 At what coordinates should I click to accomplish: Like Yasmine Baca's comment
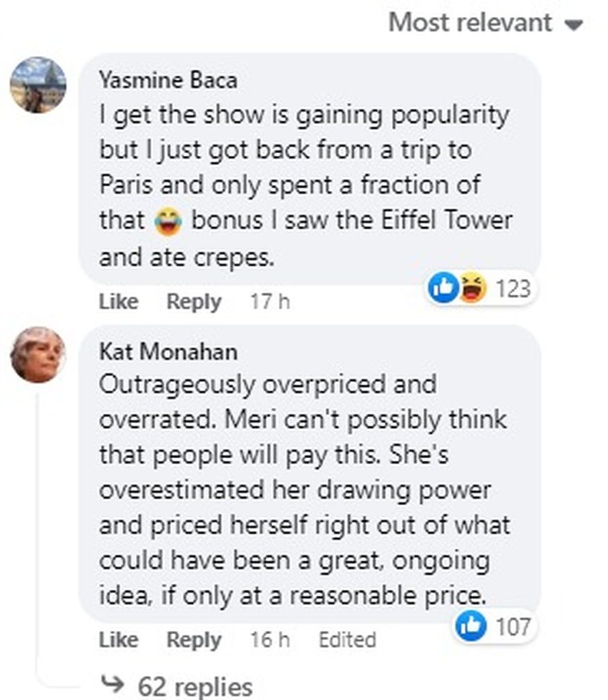coord(118,301)
